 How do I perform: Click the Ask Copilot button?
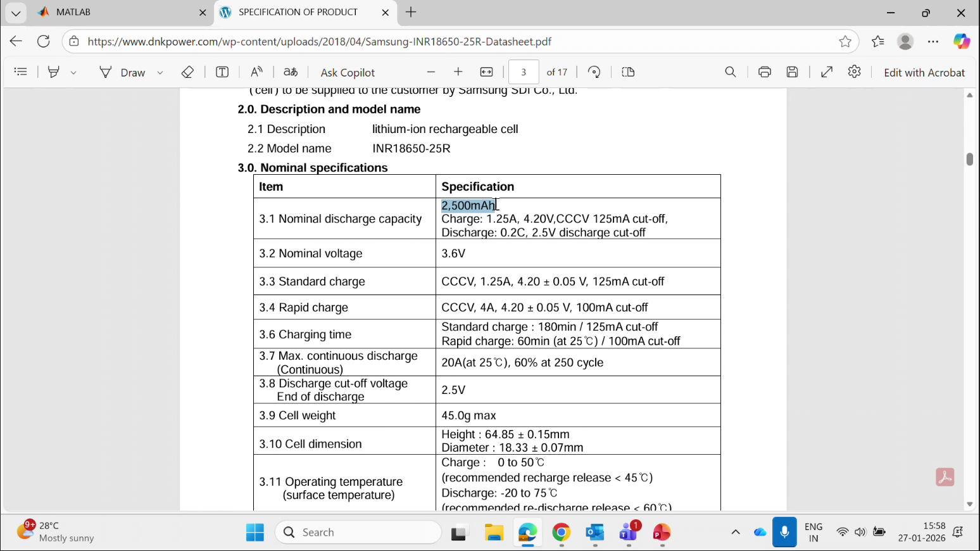pos(348,73)
